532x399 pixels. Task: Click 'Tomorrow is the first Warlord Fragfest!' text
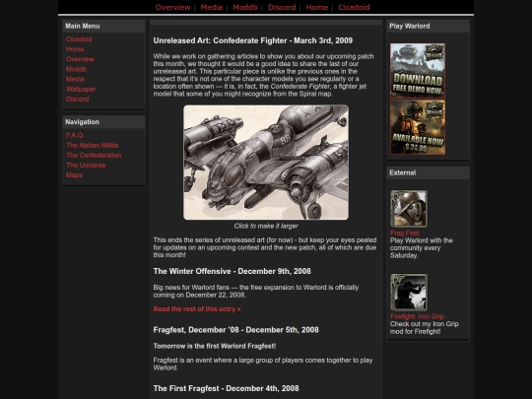[215, 346]
